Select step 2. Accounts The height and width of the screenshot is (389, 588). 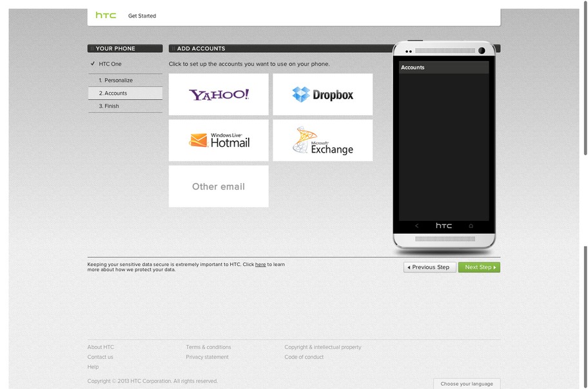(125, 93)
